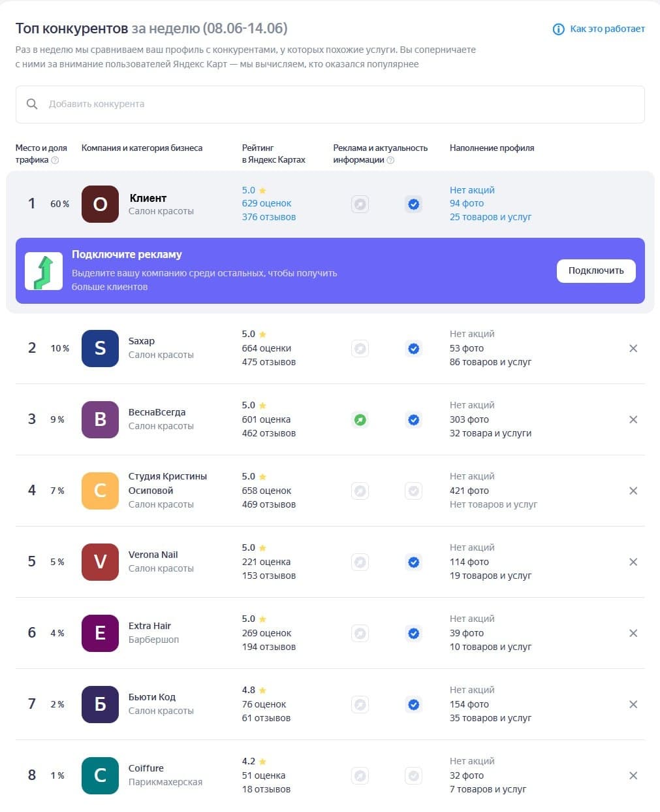Click the '303 фото' text for ВеснаВсегда
Image resolution: width=660 pixels, height=812 pixels.
pos(469,419)
